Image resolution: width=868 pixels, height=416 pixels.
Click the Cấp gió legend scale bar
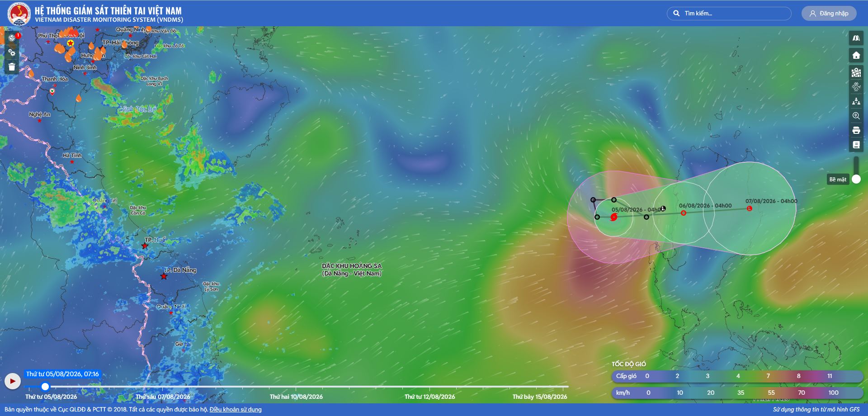737,376
